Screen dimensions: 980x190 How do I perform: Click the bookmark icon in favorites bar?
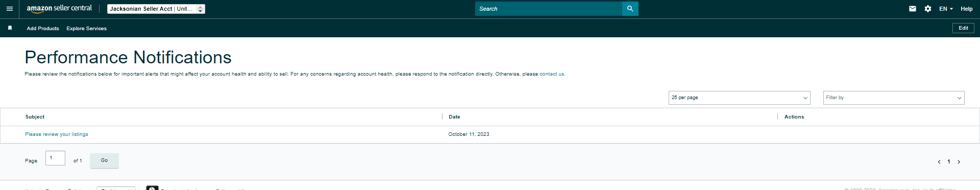[x=10, y=28]
